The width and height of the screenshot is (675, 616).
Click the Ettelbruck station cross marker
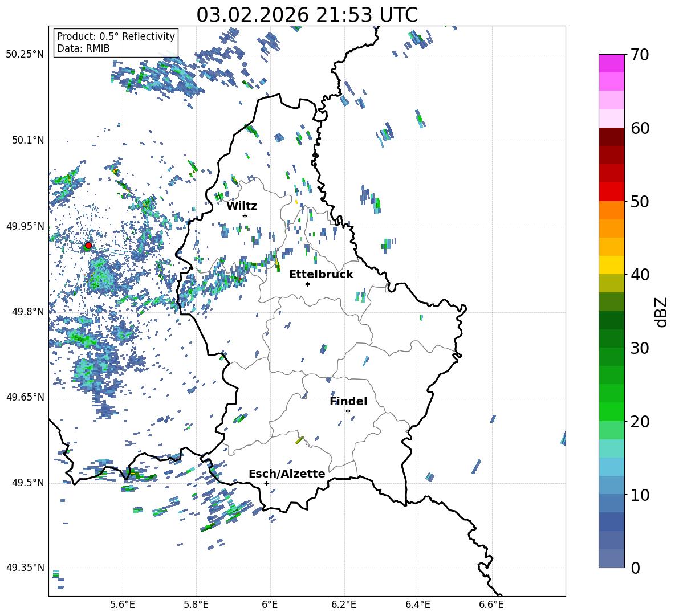coord(307,284)
